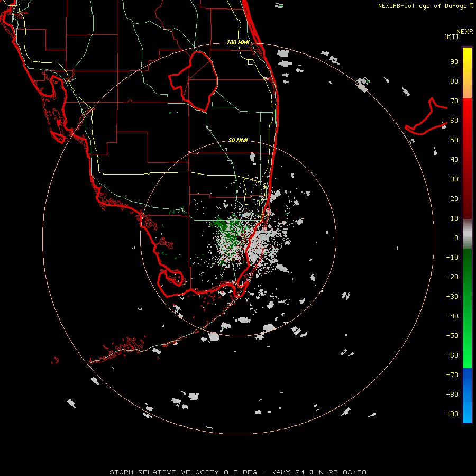Click the 100 NMI range ring label

[238, 42]
